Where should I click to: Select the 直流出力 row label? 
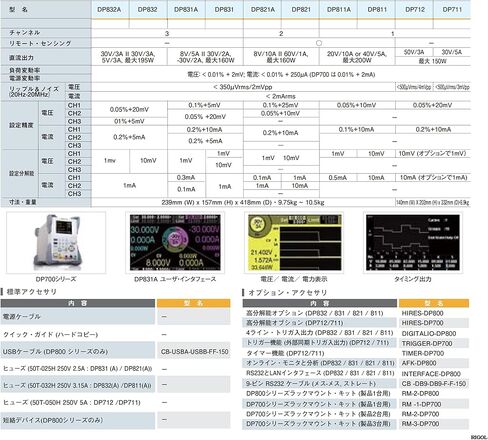(x=21, y=57)
